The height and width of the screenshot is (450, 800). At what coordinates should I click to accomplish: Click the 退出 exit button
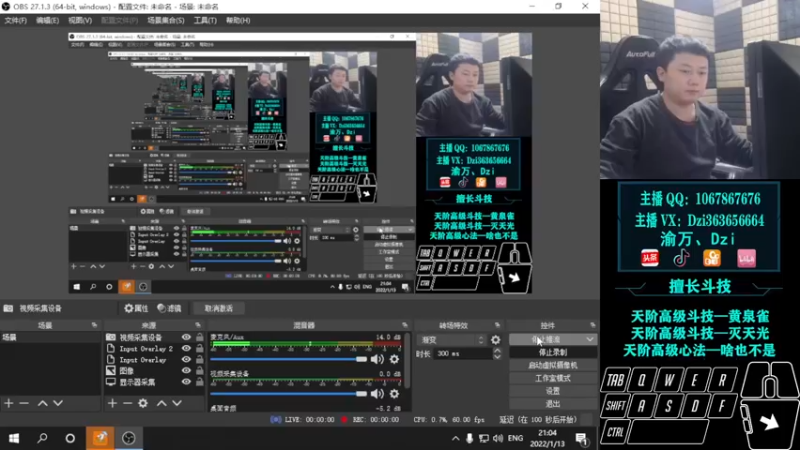tap(553, 404)
